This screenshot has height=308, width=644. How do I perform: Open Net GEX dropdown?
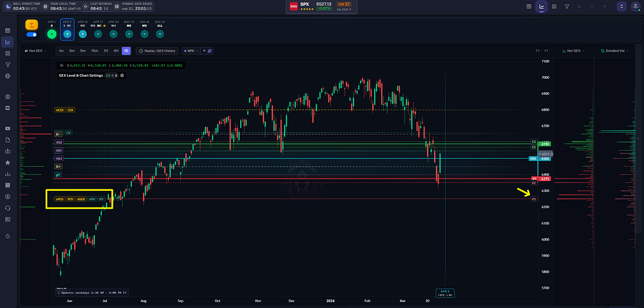573,51
